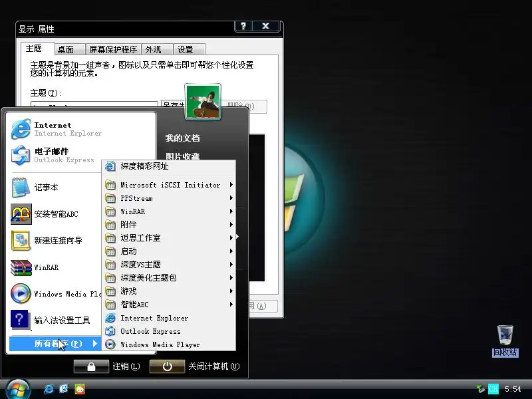Select the 回收站 recycle bin icon
Screen dimensions: 532x399
(x=505, y=341)
